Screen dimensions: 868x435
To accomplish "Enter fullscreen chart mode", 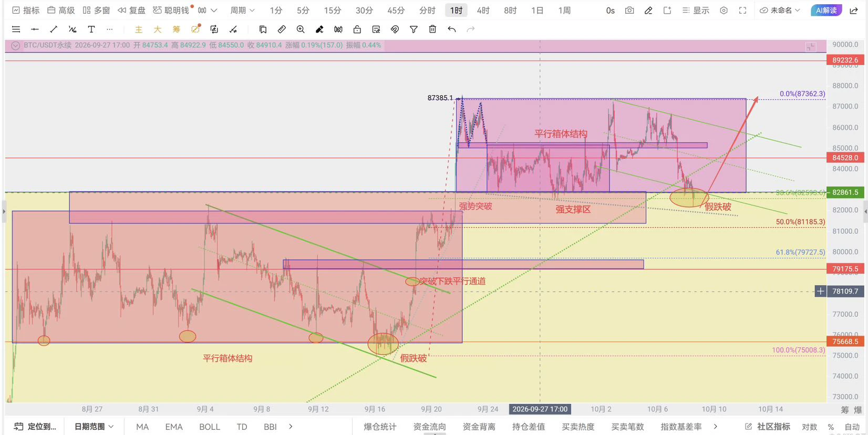I will coord(742,10).
